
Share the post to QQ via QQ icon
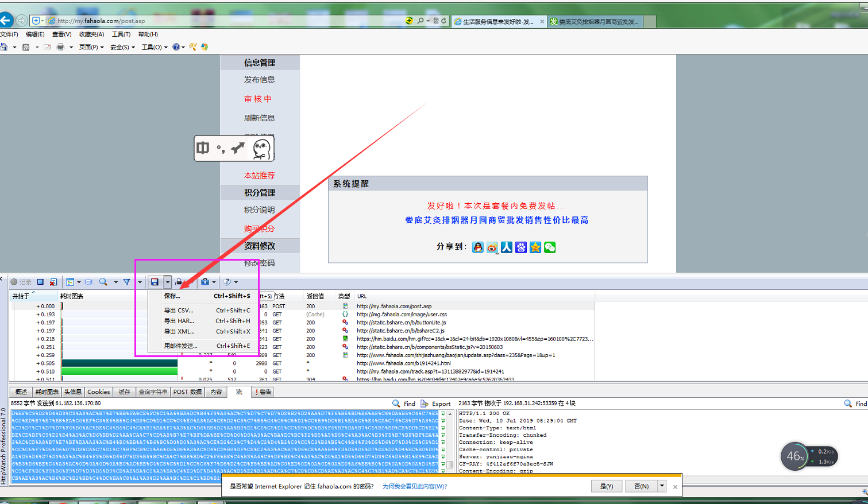[x=477, y=248]
